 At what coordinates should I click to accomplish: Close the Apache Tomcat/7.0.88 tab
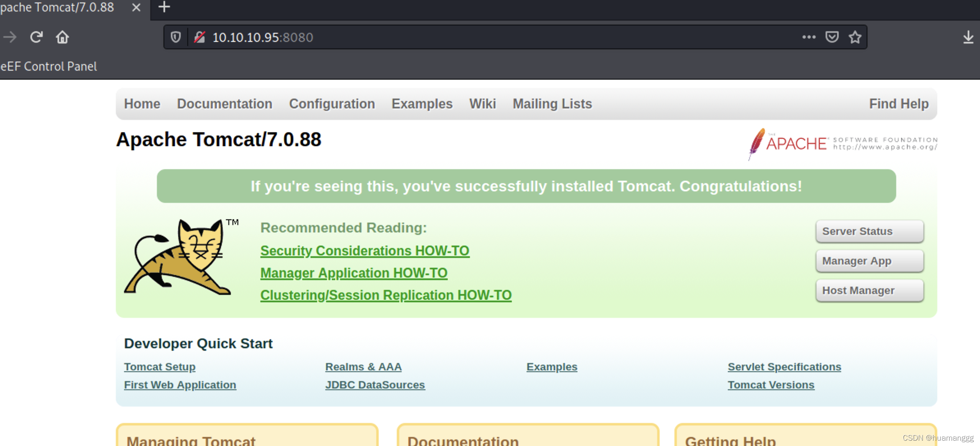pos(136,7)
